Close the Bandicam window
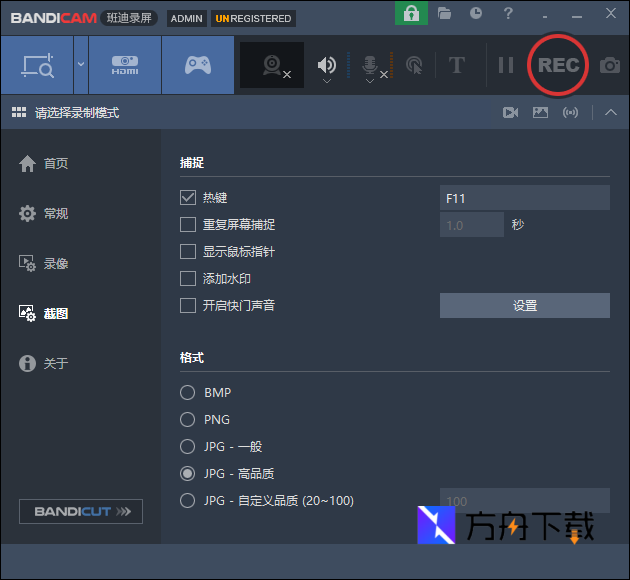Screen dimensions: 630x580 (611, 13)
